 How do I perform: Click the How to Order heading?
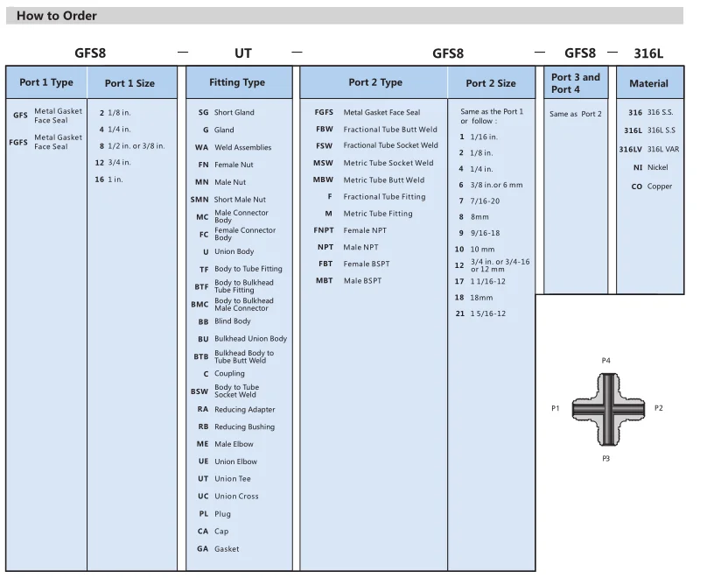[x=57, y=16]
